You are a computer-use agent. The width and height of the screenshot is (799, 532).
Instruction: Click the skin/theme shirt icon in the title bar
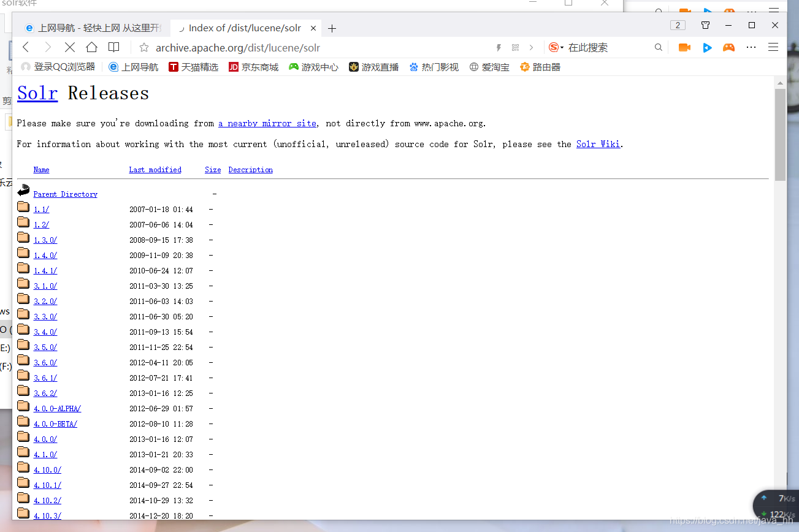[x=705, y=25]
